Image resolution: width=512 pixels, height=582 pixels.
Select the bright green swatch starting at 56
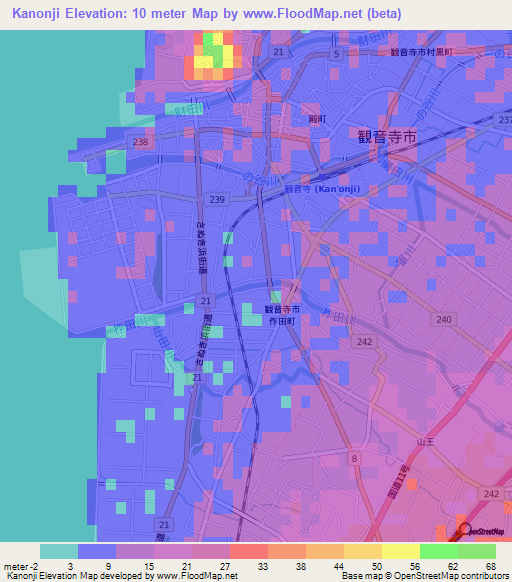(439, 552)
